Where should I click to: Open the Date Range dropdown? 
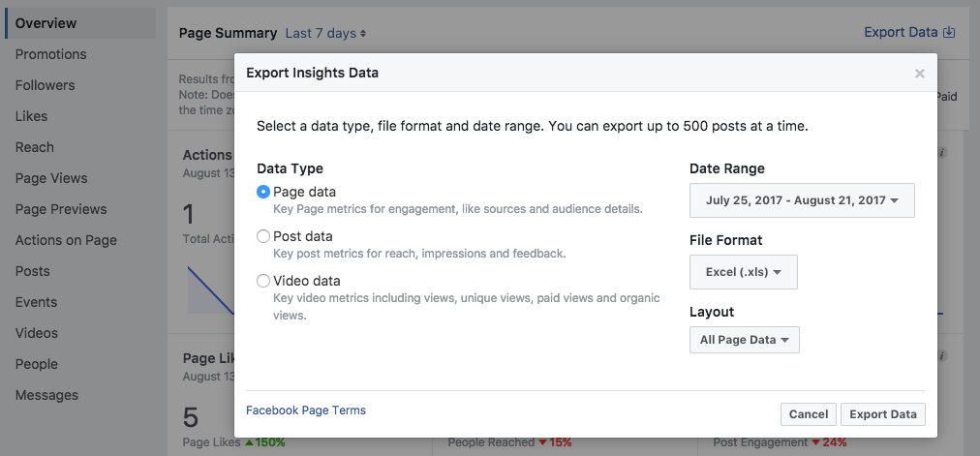802,200
